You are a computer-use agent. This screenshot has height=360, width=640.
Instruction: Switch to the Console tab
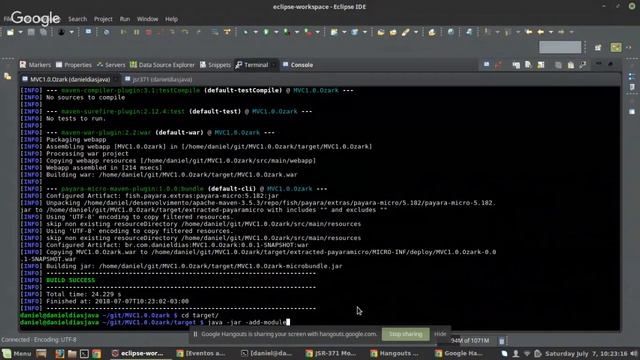tap(298, 65)
